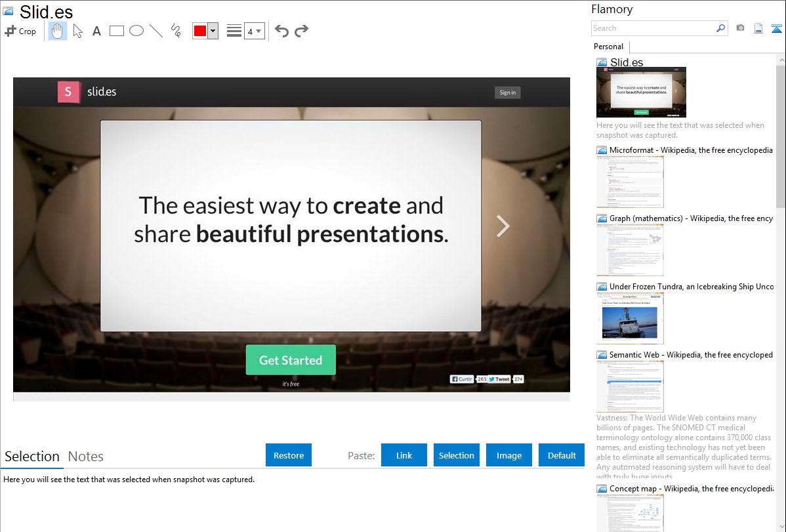
Task: Click the Microformat - Wikipedia title text
Action: (x=691, y=150)
